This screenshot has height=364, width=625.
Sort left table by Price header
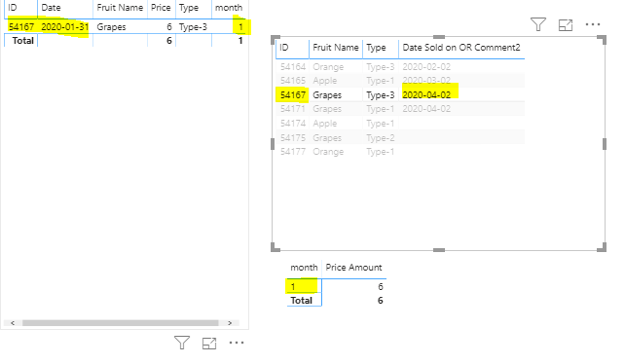pos(161,8)
